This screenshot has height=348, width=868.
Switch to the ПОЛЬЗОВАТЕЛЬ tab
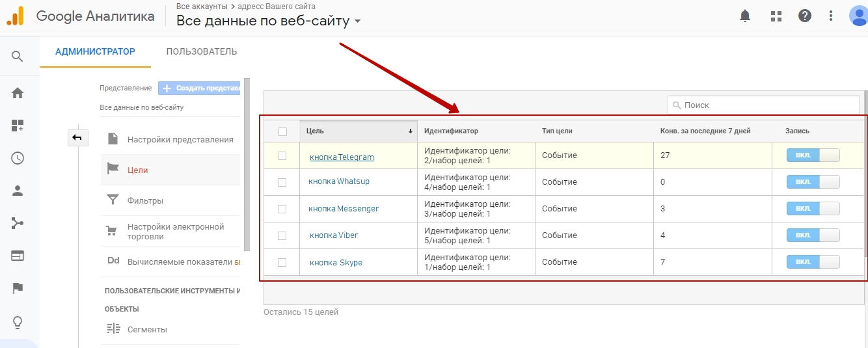coord(201,51)
